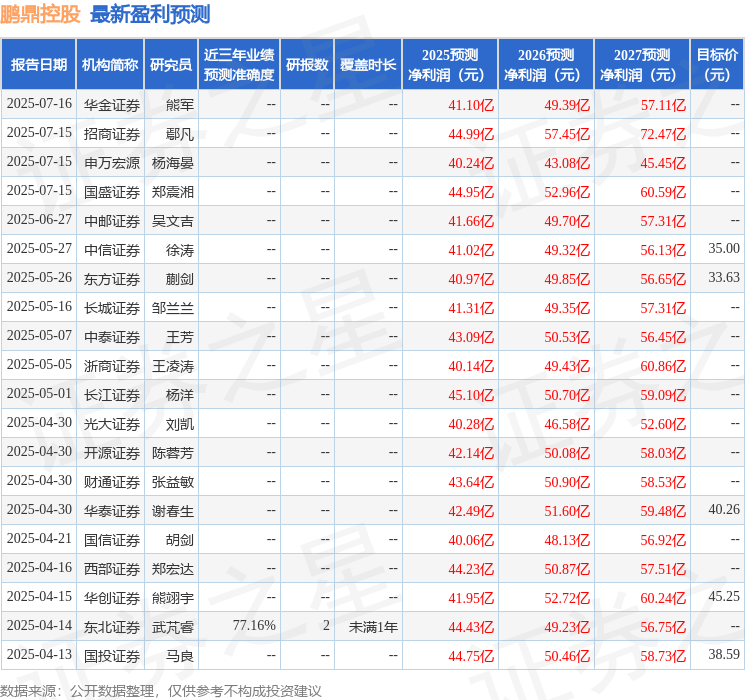Click researcher name 郑震湘
This screenshot has width=745, height=700.
(173, 192)
